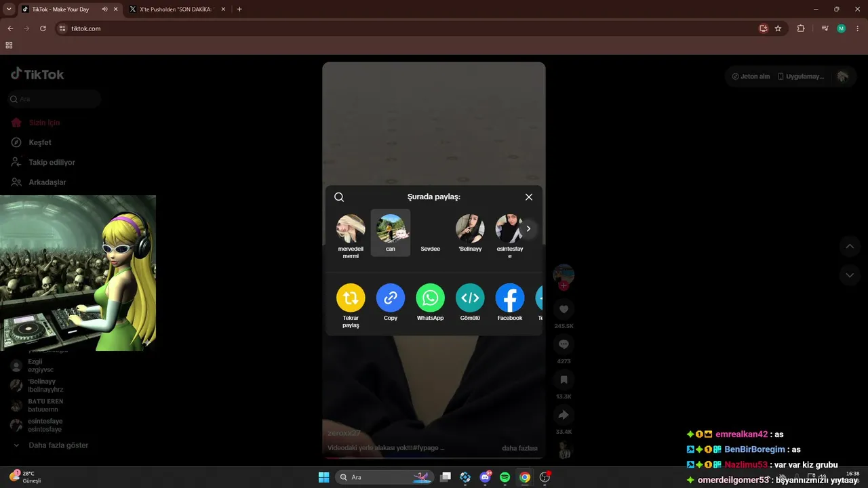Focus the TikTok sidebar search field
The height and width of the screenshot is (488, 868).
pos(55,99)
